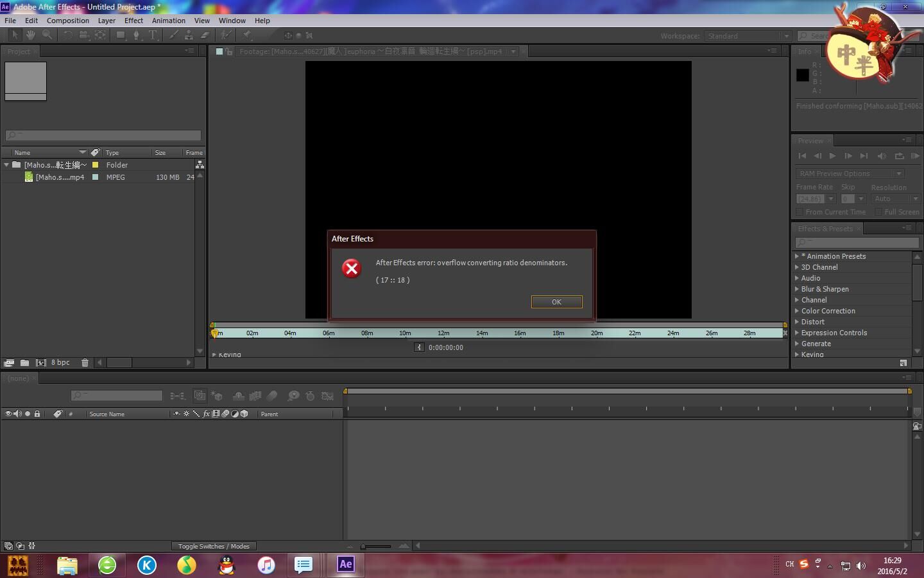Screen dimensions: 924x578
Task: Select the Horizontal Type tool
Action: click(153, 35)
